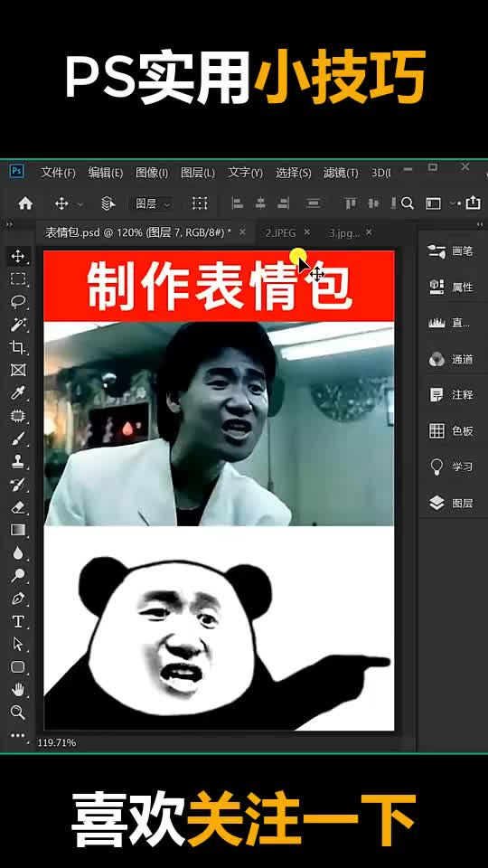Open the edit toolbar three-dots menu
This screenshot has width=488, height=868.
pos(18,736)
